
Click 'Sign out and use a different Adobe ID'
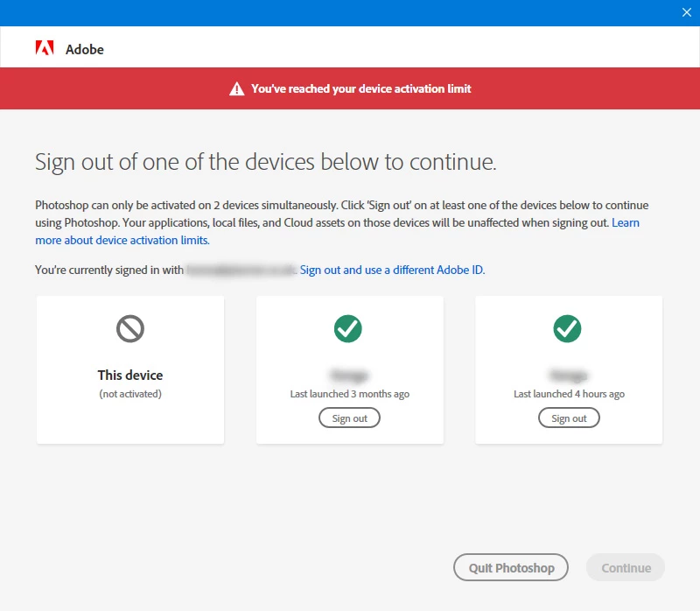[392, 270]
